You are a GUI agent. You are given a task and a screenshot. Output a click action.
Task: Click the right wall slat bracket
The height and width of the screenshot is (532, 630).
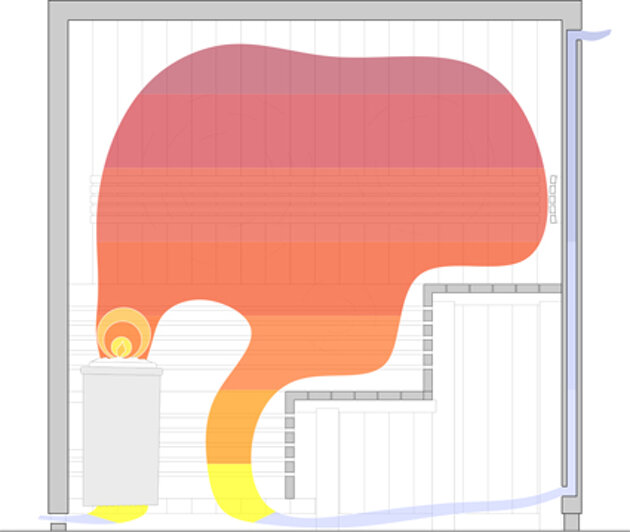coord(553,200)
